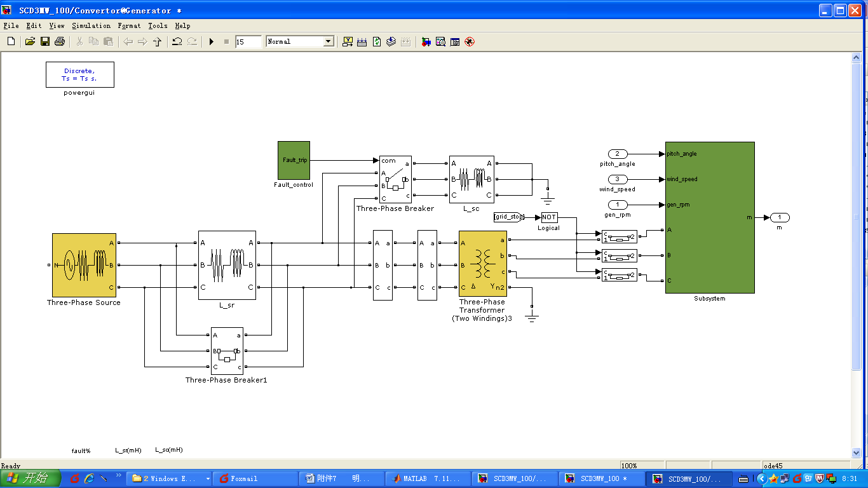Viewport: 868px width, 488px height.
Task: Open the Help menu
Action: coord(182,25)
